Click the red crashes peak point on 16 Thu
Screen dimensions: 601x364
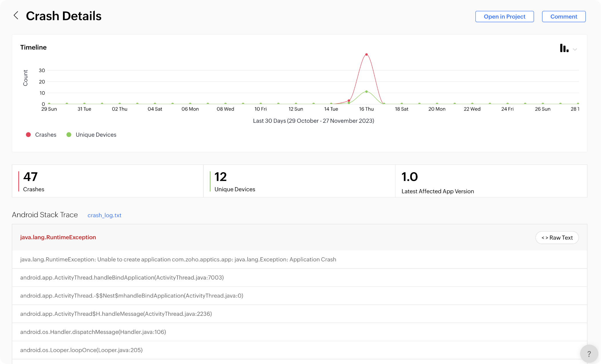(x=366, y=54)
